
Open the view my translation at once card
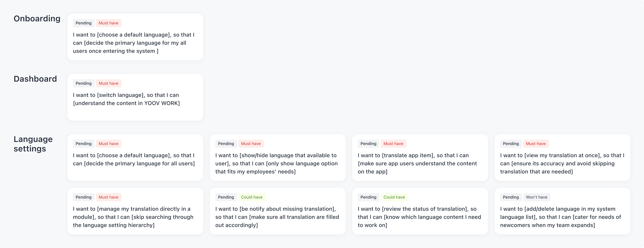coord(562,158)
